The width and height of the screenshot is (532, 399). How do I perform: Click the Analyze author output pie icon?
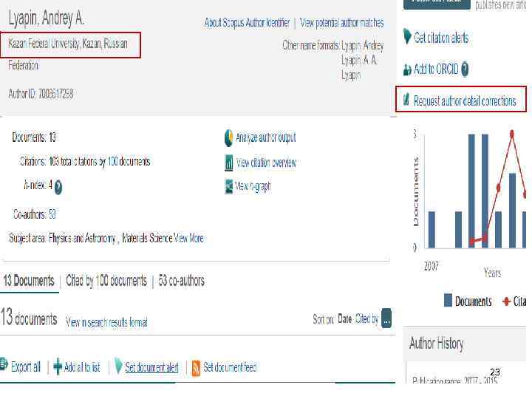(x=228, y=138)
